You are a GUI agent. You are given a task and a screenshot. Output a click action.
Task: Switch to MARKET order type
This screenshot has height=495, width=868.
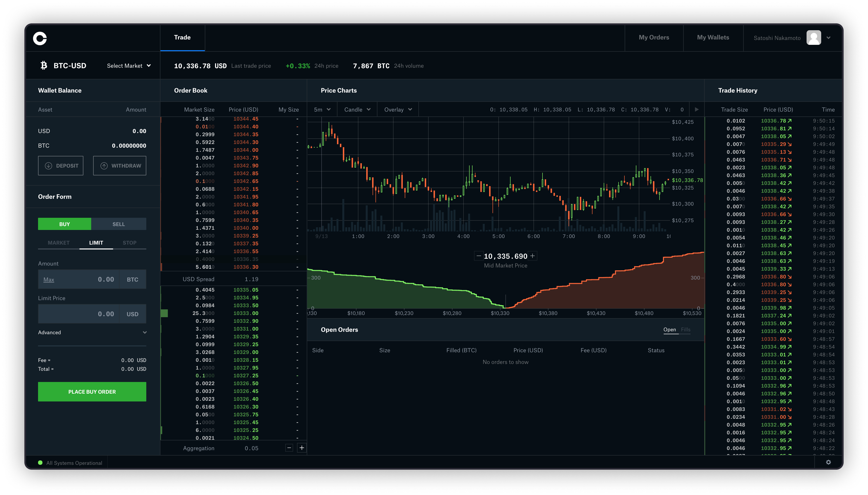tap(58, 242)
